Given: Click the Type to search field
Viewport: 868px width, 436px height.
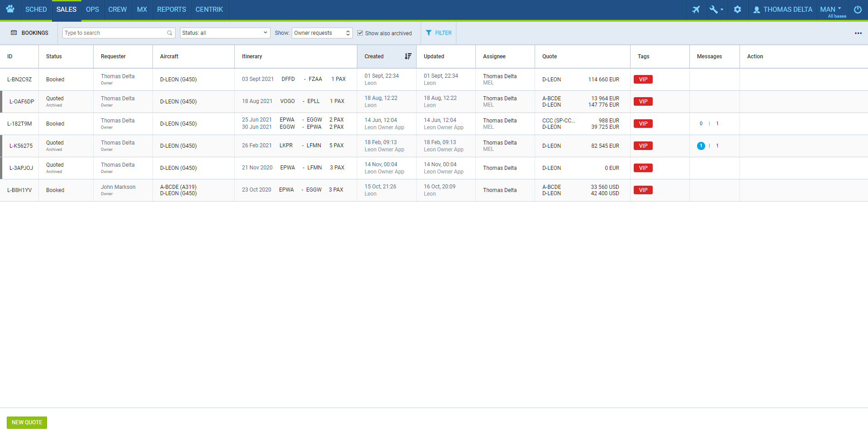Looking at the screenshot, I should (x=114, y=33).
